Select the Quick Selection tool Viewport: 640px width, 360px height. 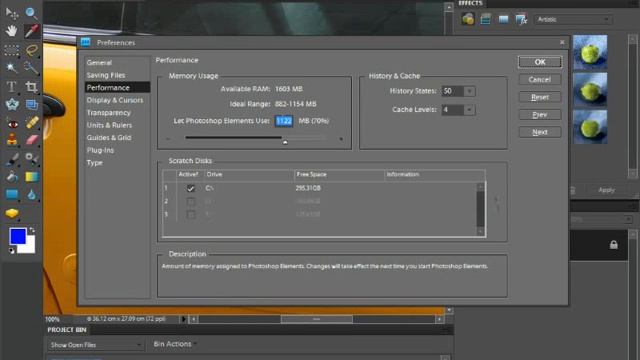[31, 68]
